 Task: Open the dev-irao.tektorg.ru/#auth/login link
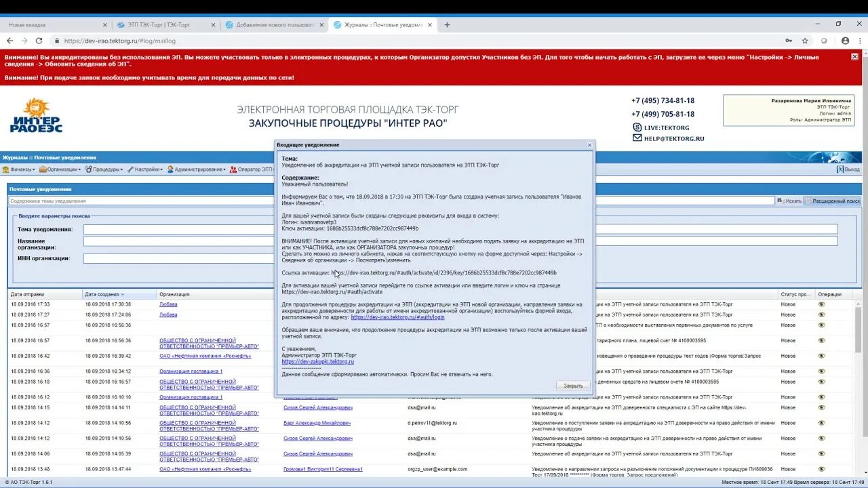(397, 317)
